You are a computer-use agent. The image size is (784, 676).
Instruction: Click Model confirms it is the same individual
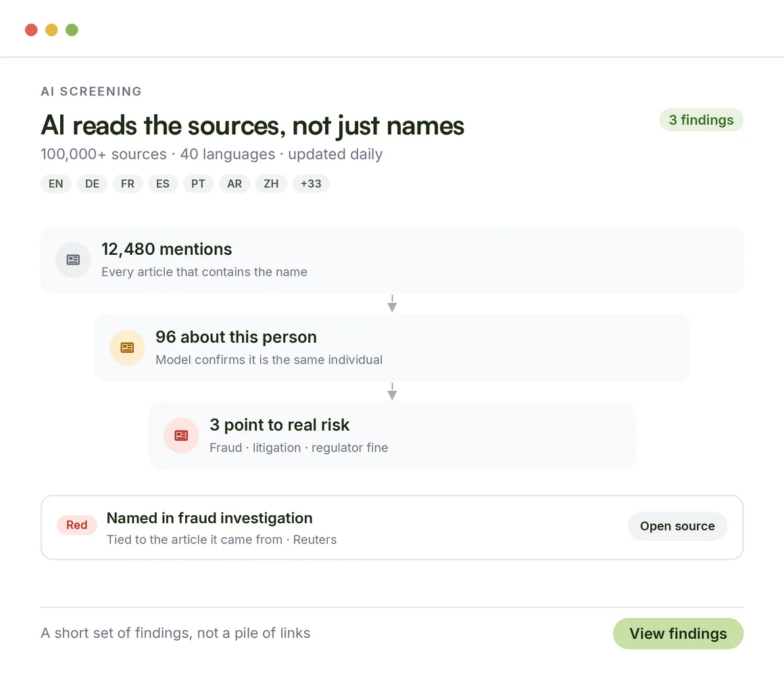click(x=269, y=360)
